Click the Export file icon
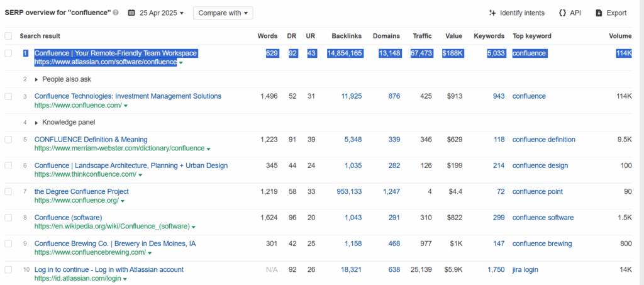The width and height of the screenshot is (644, 285). 599,13
